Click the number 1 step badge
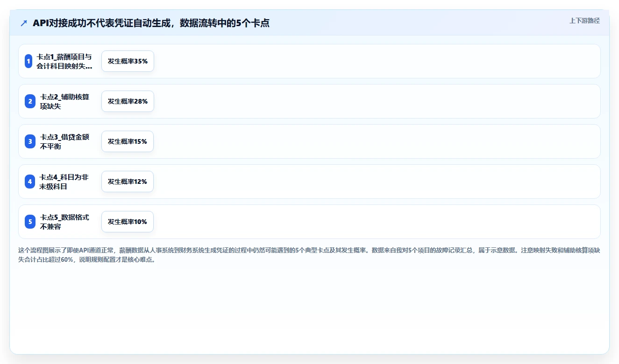 coord(28,61)
